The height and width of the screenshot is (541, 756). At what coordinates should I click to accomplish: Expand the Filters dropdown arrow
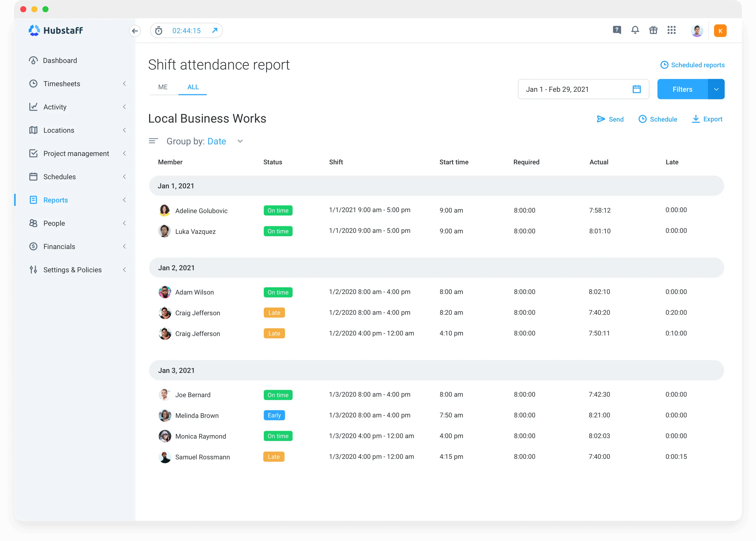coord(716,89)
